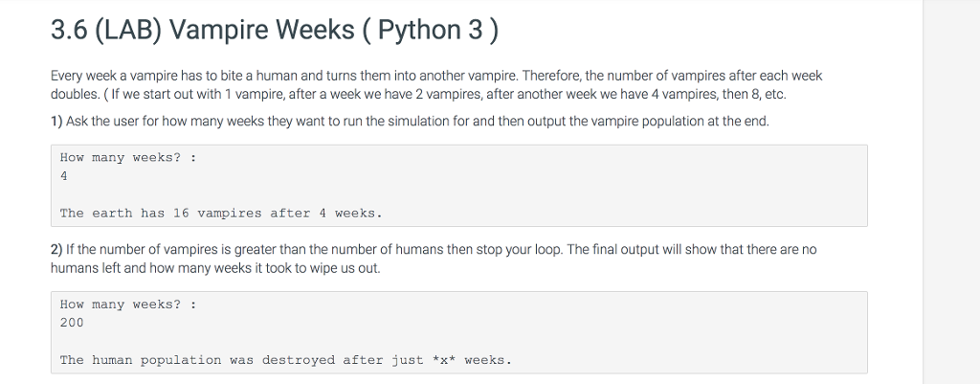The width and height of the screenshot is (980, 384).
Task: Click the input value "4" in the first example
Action: [64, 176]
